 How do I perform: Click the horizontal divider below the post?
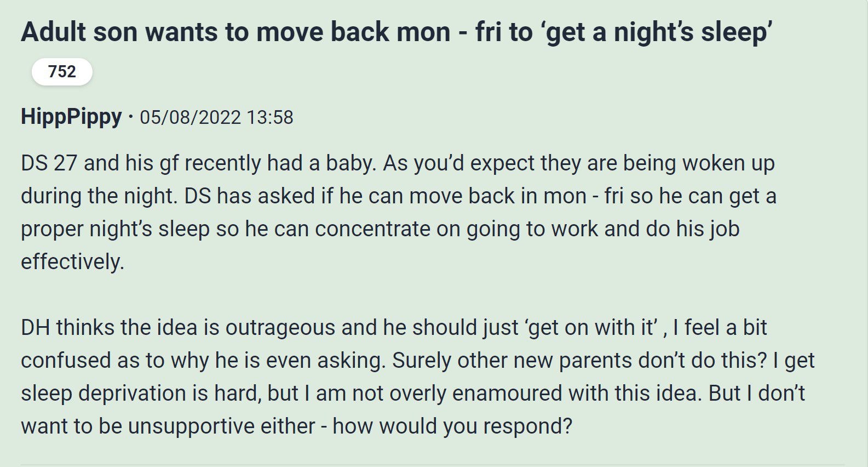pos(433,465)
